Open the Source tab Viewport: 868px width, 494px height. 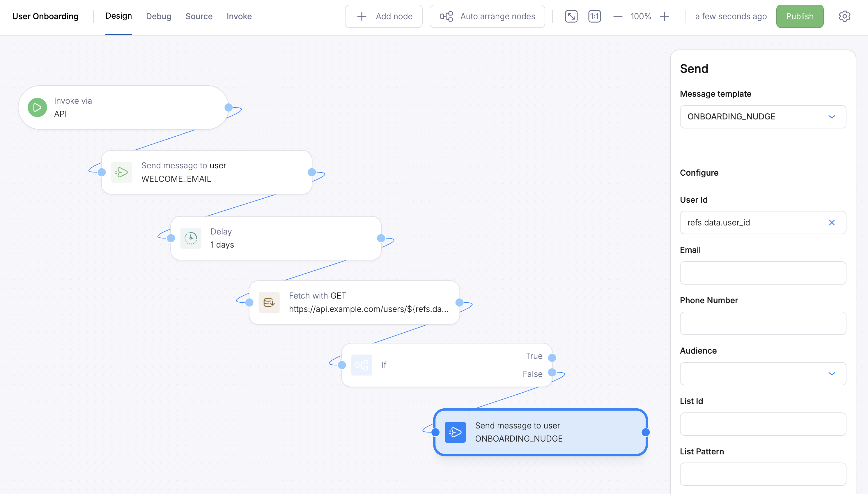tap(199, 16)
